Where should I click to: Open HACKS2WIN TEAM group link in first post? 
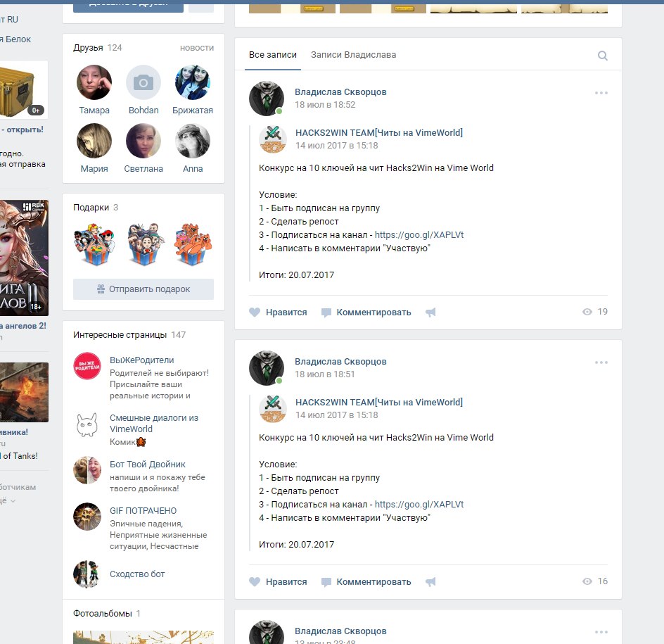pos(378,132)
